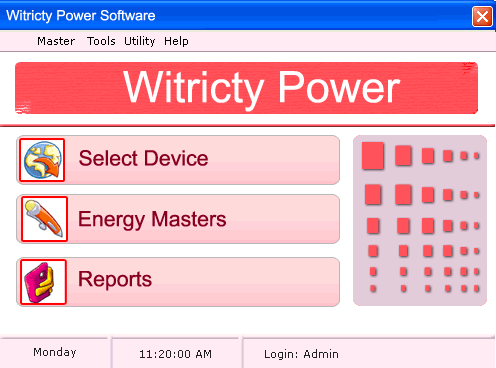
Task: Open the Reports button
Action: coord(178,282)
